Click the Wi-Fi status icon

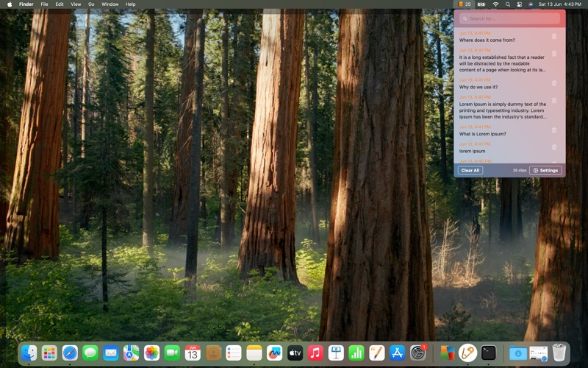[495, 4]
